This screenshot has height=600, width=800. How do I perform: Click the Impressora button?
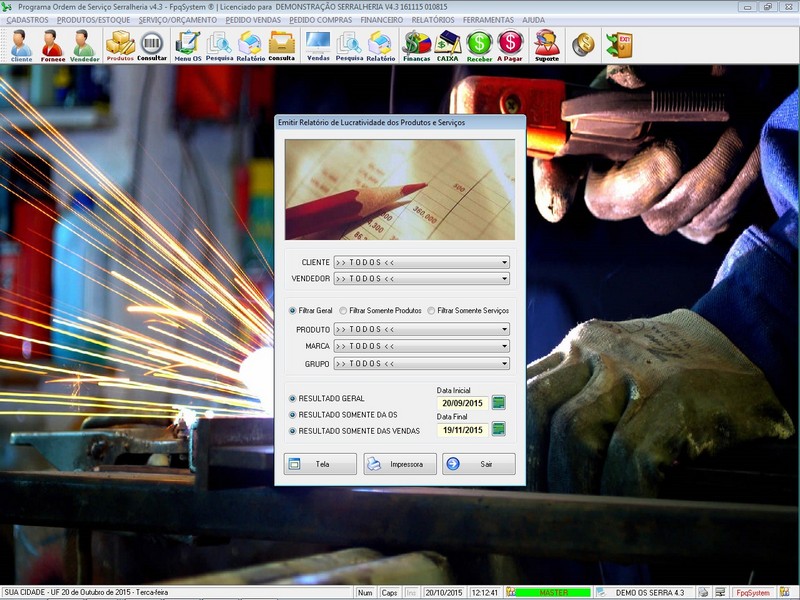point(400,464)
